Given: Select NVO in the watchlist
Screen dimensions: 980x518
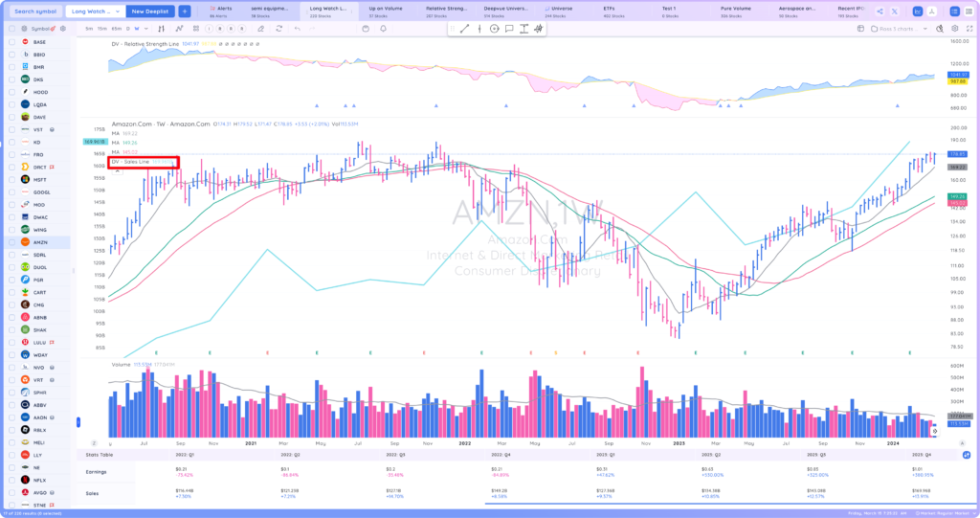Looking at the screenshot, I should 38,368.
